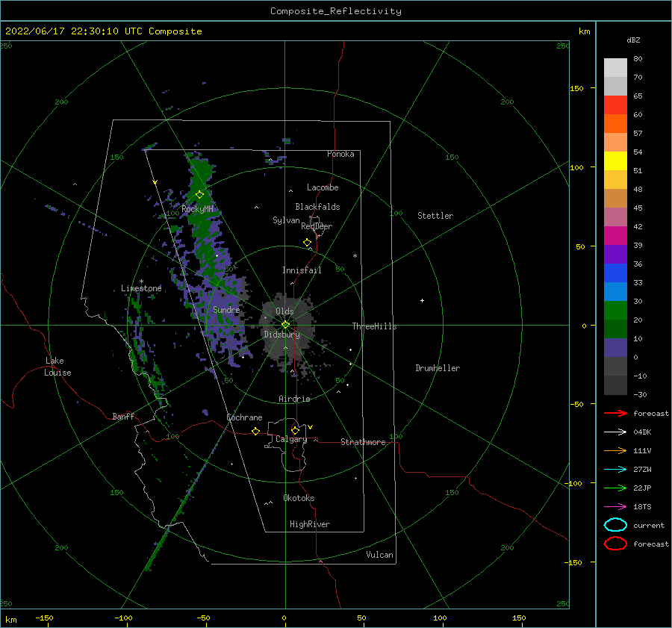Viewport: 672px width, 628px height.
Task: Click the blue 33 dBZ color swatch
Action: click(615, 273)
